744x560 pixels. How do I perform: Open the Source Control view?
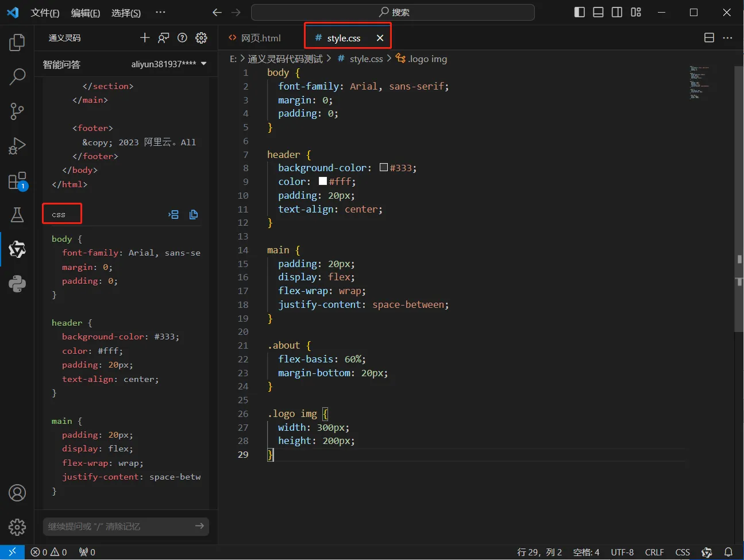pos(17,111)
